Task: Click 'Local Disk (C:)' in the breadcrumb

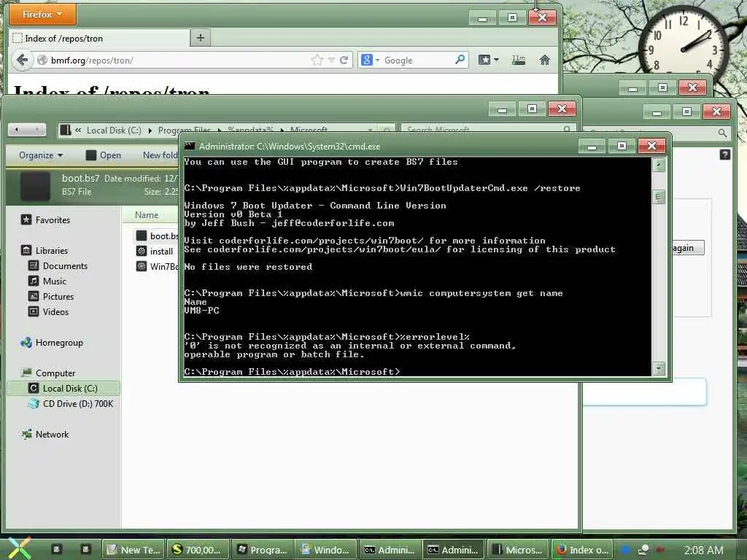Action: 113,131
